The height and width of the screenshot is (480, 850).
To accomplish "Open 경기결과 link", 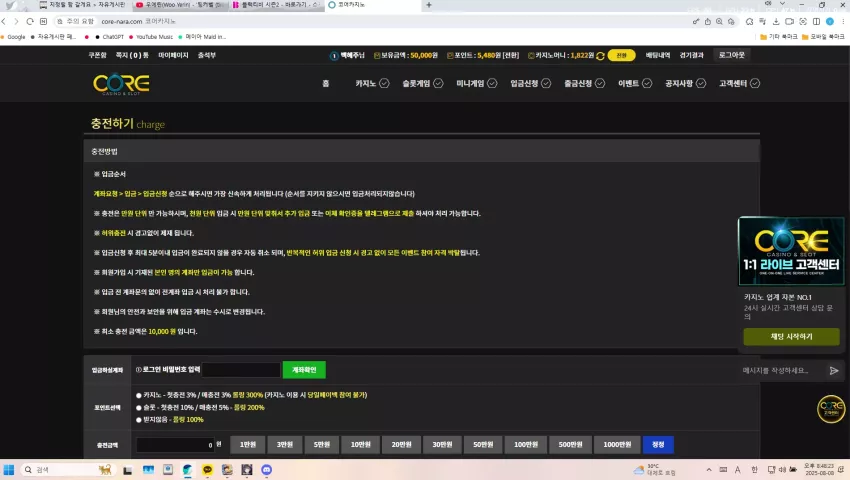I will point(692,55).
